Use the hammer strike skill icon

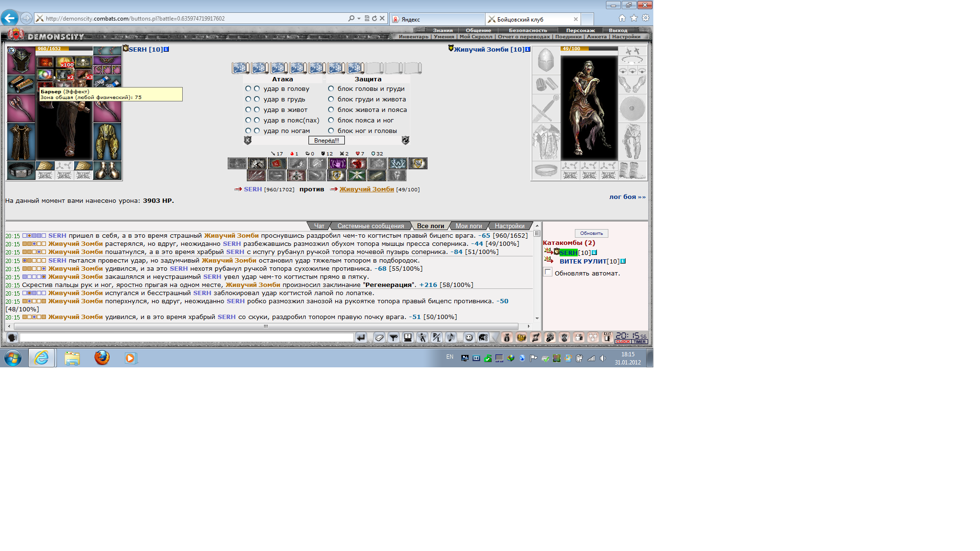pyautogui.click(x=257, y=164)
